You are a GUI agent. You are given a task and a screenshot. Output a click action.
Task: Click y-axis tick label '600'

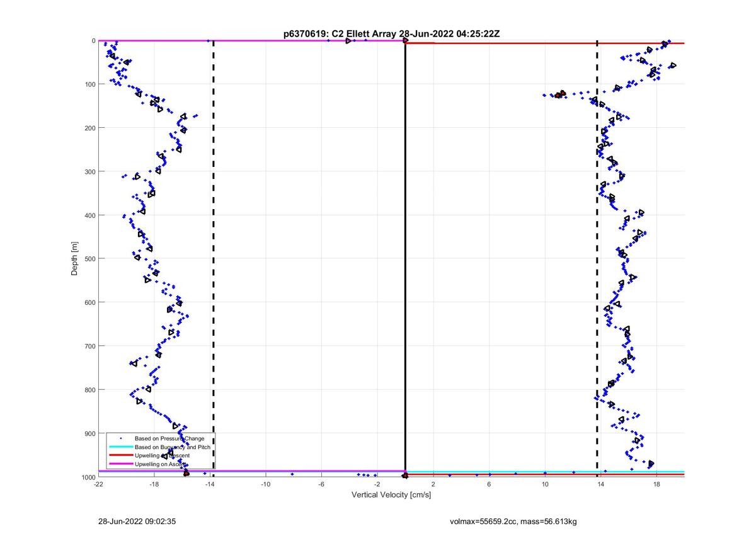click(90, 302)
